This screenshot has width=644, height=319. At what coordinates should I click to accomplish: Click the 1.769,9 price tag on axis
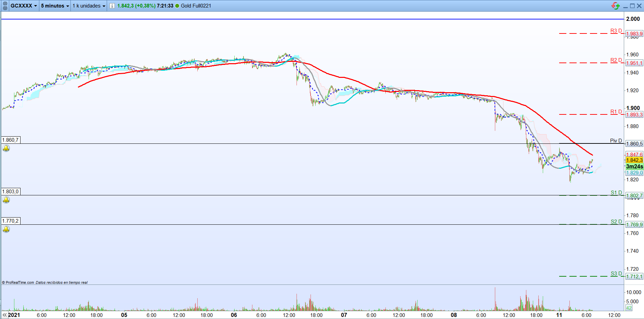tap(634, 225)
